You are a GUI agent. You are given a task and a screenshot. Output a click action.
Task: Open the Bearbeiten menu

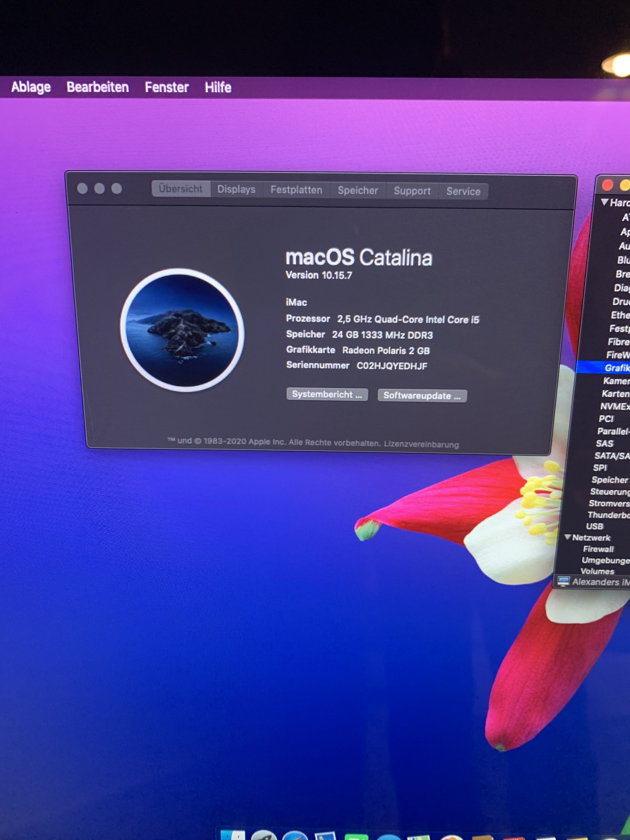tap(97, 87)
